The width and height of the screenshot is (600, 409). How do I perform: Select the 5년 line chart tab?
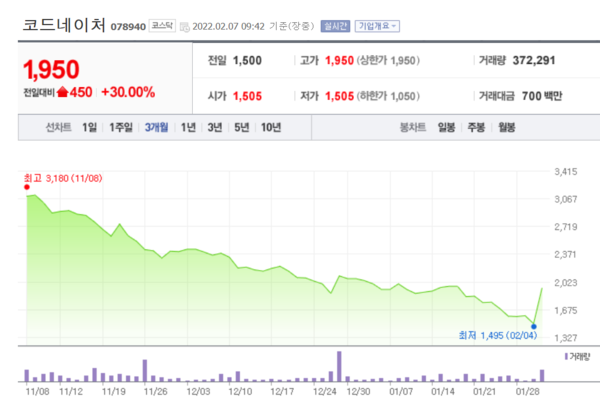[x=241, y=127]
